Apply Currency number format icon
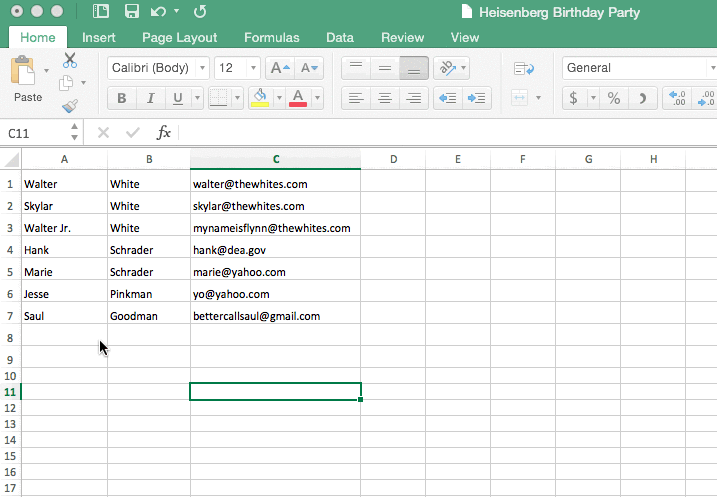 [573, 98]
